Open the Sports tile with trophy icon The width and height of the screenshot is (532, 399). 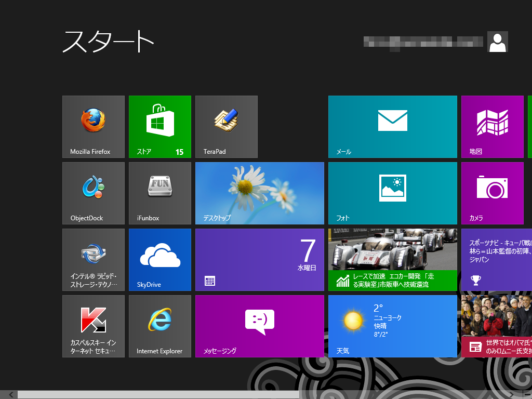(497, 260)
